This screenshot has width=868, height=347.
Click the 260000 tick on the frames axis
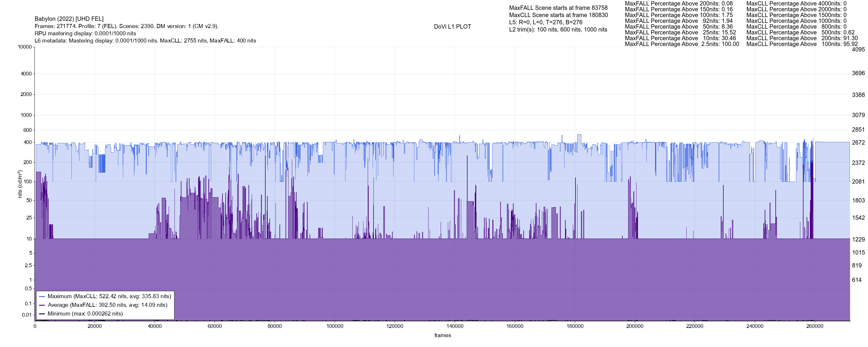815,326
